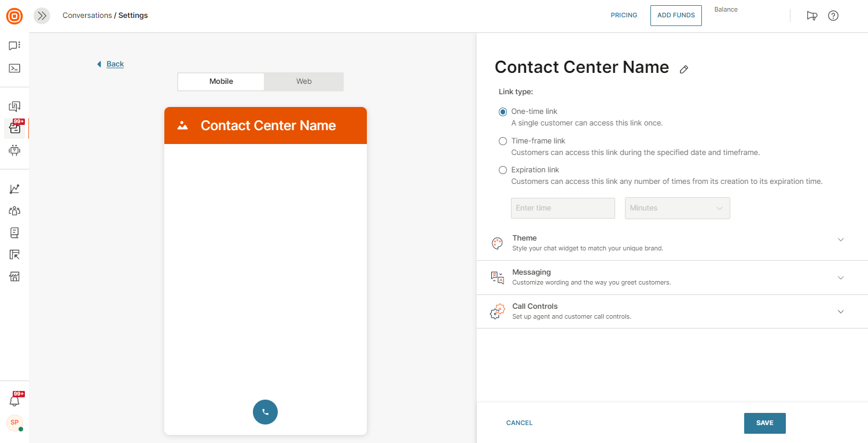Image resolution: width=868 pixels, height=443 pixels.
Task: Follow the Back link
Action: (115, 64)
